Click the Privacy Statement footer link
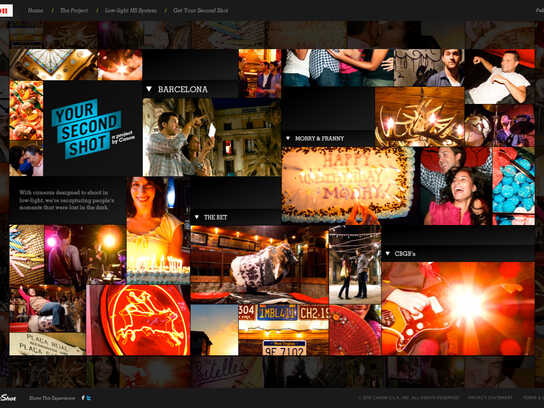The height and width of the screenshot is (408, 544). point(490,398)
